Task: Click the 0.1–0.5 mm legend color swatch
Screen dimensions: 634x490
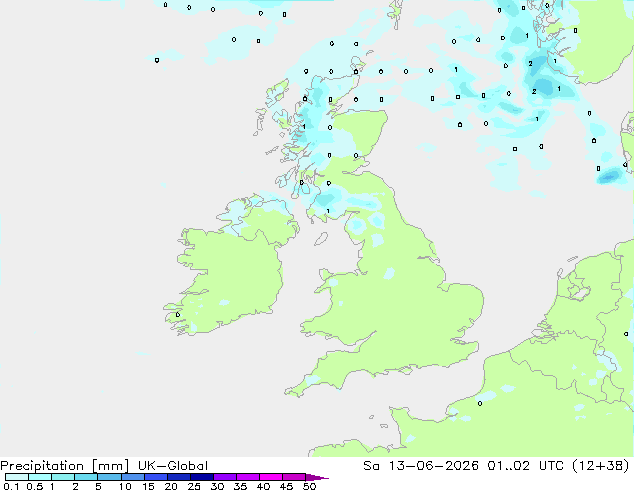Action: [x=17, y=477]
